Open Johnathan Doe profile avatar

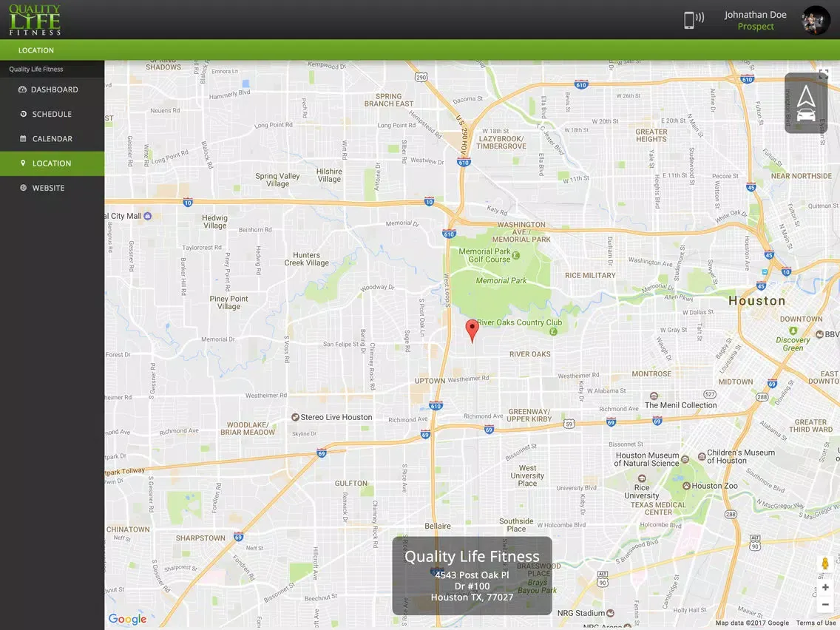point(816,21)
